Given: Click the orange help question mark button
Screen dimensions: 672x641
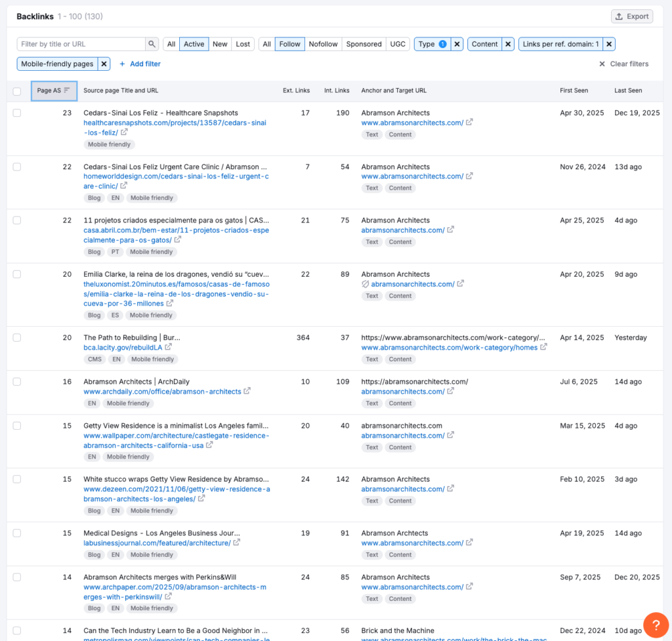Looking at the screenshot, I should 656,625.
